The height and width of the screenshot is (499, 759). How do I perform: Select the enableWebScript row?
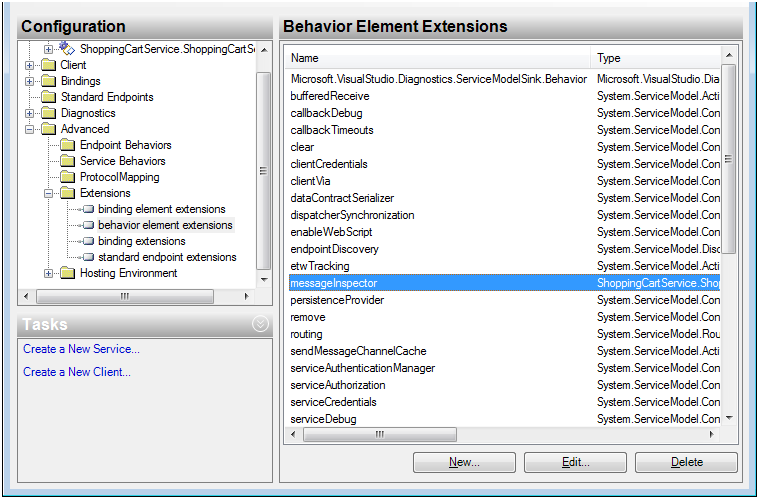point(504,232)
